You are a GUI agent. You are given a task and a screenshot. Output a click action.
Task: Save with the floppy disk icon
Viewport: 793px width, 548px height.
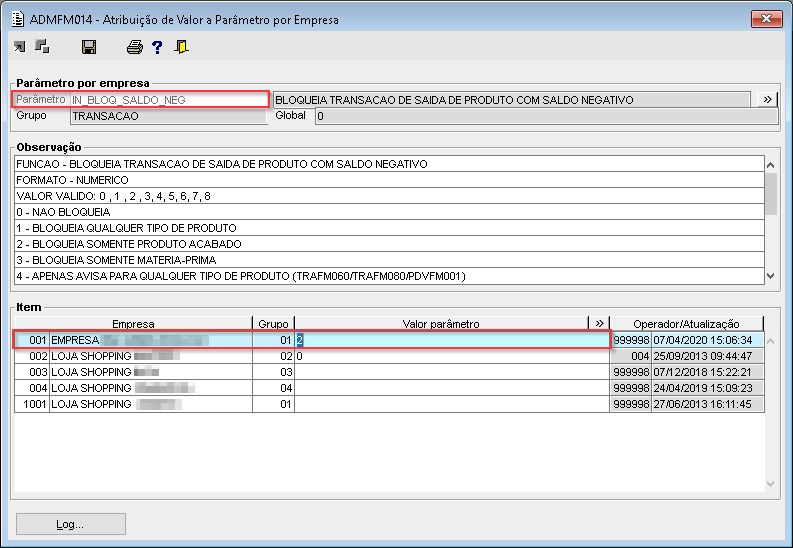[89, 47]
